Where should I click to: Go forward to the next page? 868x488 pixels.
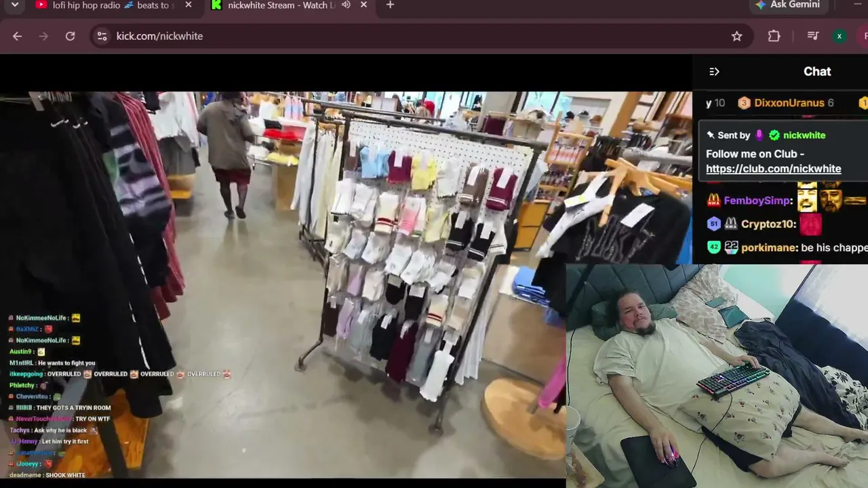pyautogui.click(x=44, y=36)
